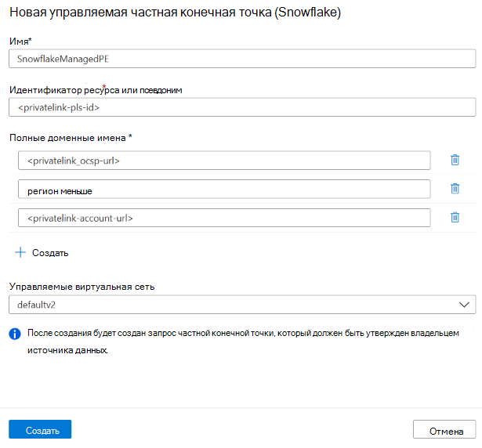Click the blue info icon
Screen dimensions: 482x448
coord(15,334)
